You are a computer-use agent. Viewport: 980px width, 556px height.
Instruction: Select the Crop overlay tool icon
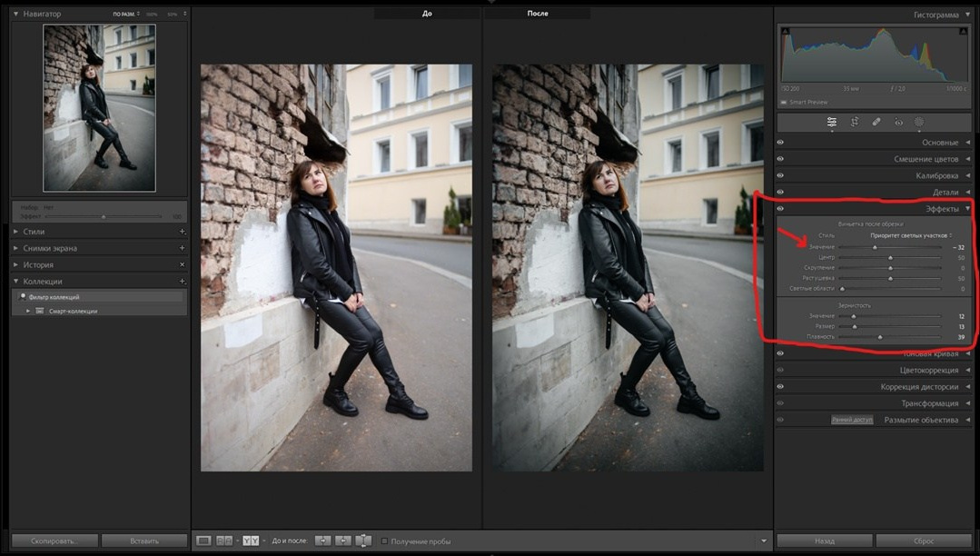pos(855,122)
